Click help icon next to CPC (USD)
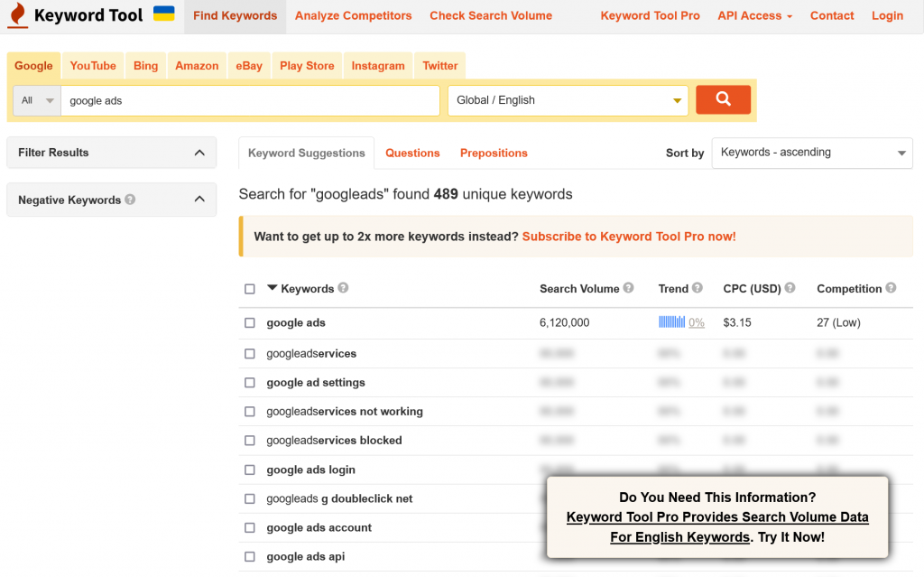 (790, 288)
